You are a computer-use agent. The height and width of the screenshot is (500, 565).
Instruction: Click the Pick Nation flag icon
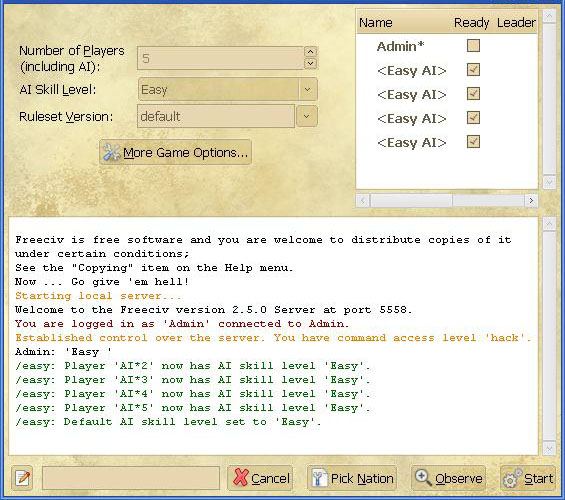(x=319, y=478)
